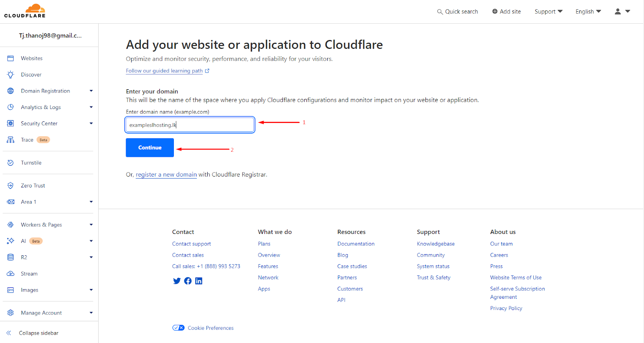Open the English language dropdown
This screenshot has width=644, height=343.
click(x=588, y=11)
